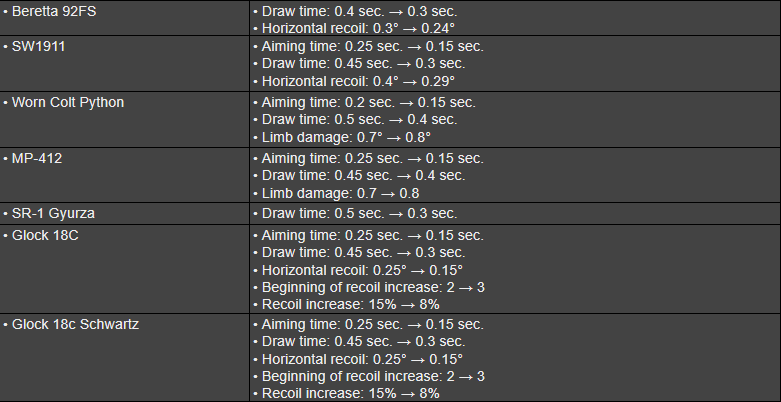Click SW1911 horizontal recoil 0.4° → 0.29°
781x402 pixels.
pos(358,81)
